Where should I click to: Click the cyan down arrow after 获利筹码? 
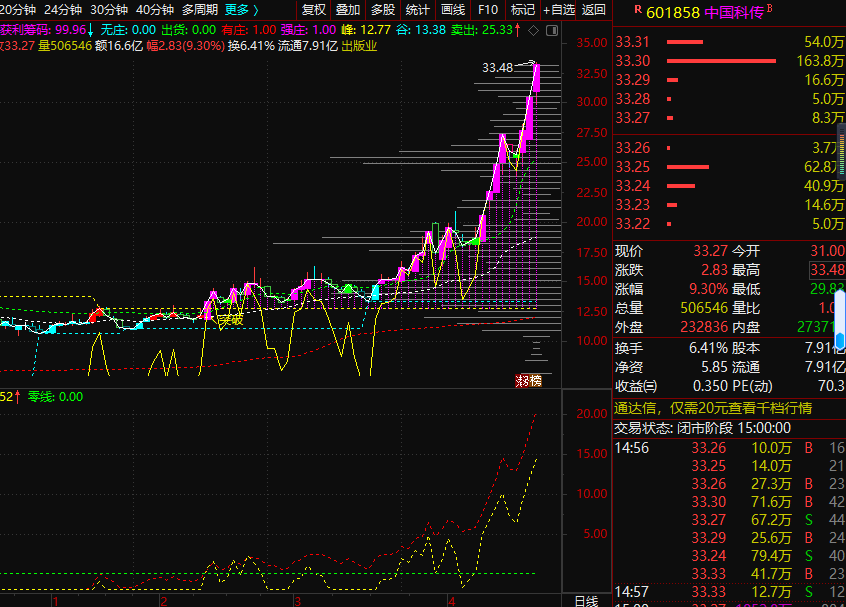91,29
